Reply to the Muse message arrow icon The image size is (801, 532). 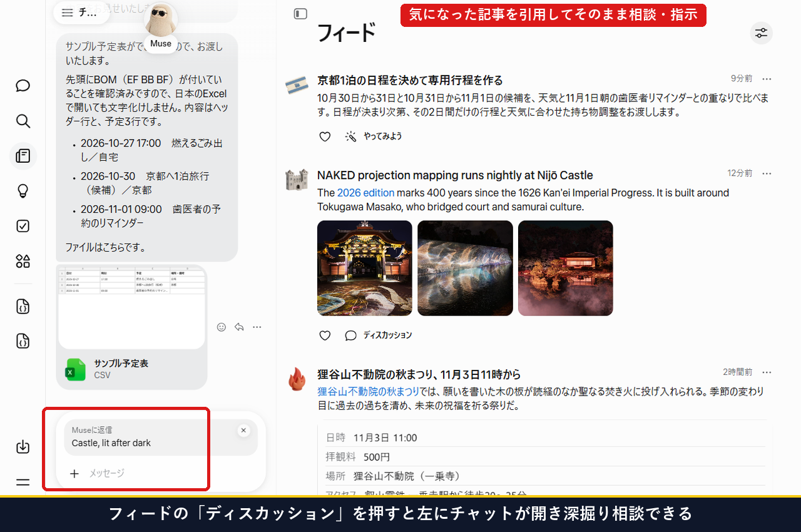pos(239,327)
